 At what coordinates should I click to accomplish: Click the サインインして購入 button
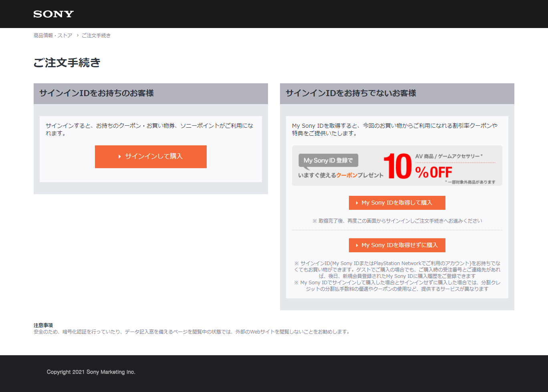151,157
